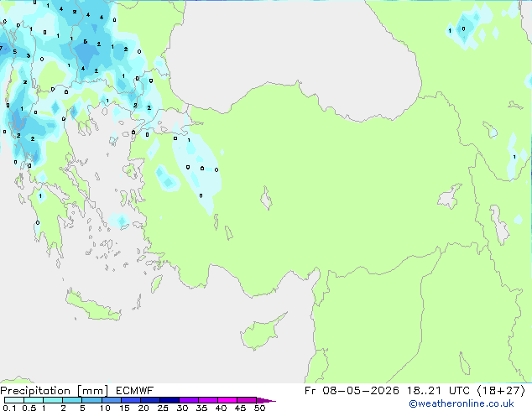Click the '18..21 UTC' time label
The image size is (532, 411).
click(x=439, y=391)
